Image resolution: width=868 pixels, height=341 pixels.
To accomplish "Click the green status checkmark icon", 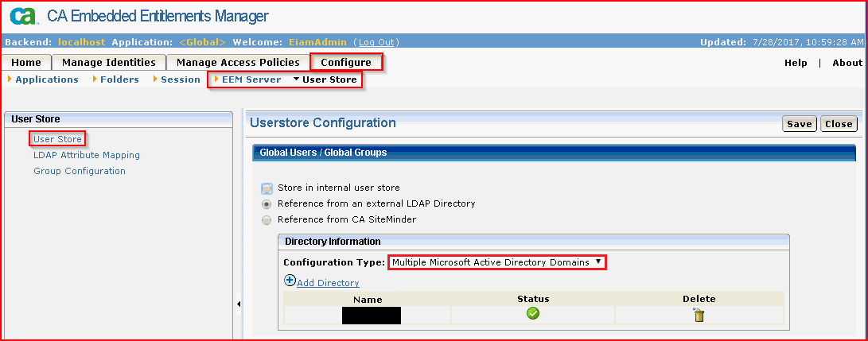I will tap(533, 314).
